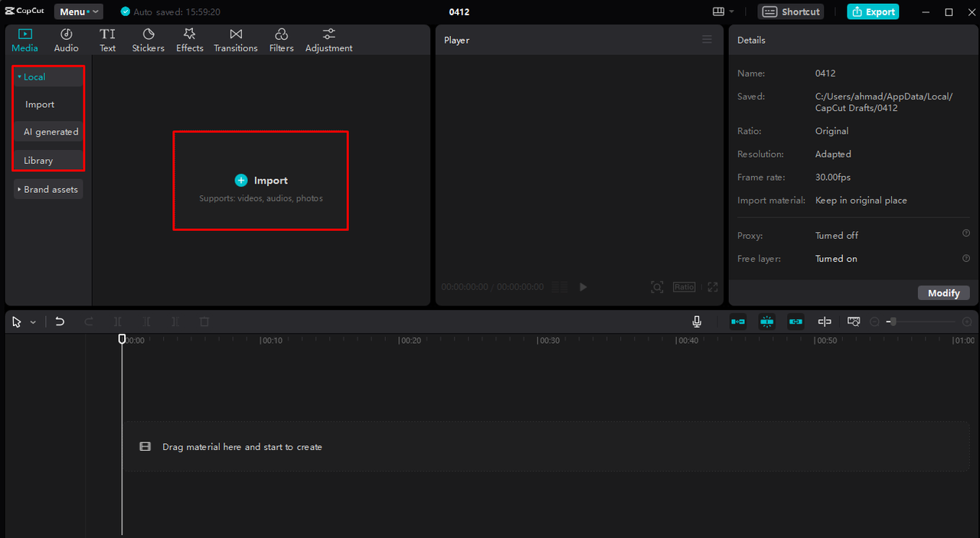This screenshot has width=980, height=538.
Task: Click the project title 0412
Action: [x=459, y=11]
